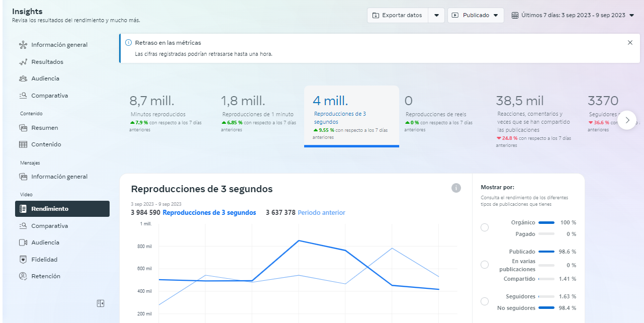Click the Periodo anterior link

coord(321,212)
